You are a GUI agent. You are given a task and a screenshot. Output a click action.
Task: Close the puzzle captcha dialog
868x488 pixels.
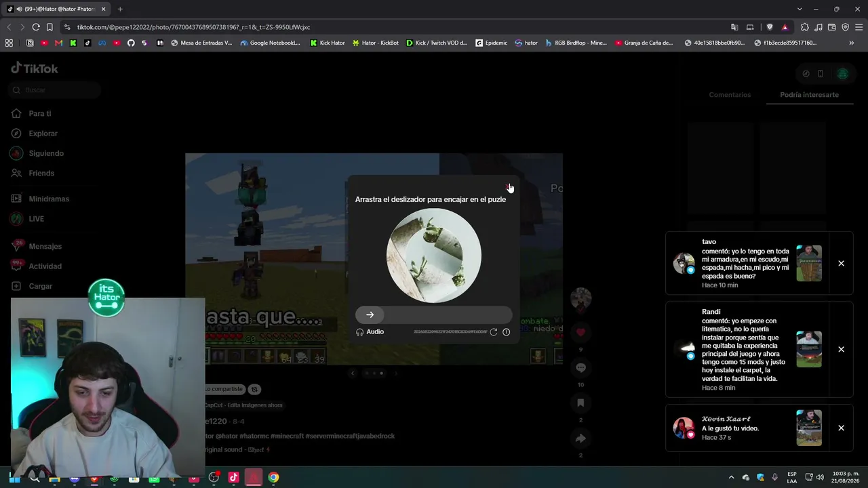point(509,187)
